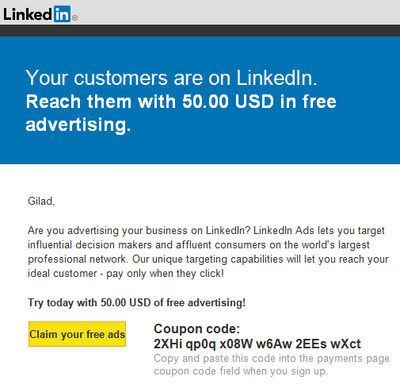Click the word 'advertising.' in the banner
Image resolution: width=400 pixels, height=388 pixels.
[x=78, y=125]
